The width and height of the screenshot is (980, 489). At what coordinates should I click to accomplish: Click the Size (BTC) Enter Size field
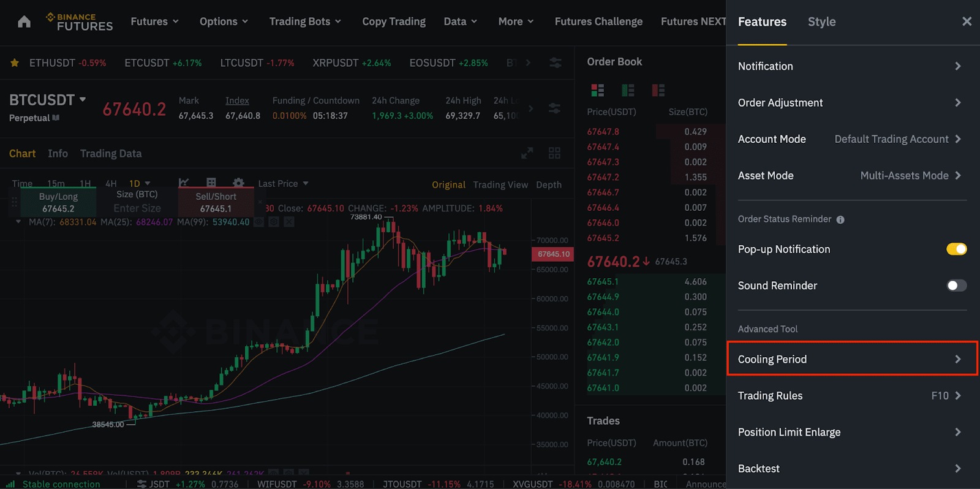[x=137, y=208]
